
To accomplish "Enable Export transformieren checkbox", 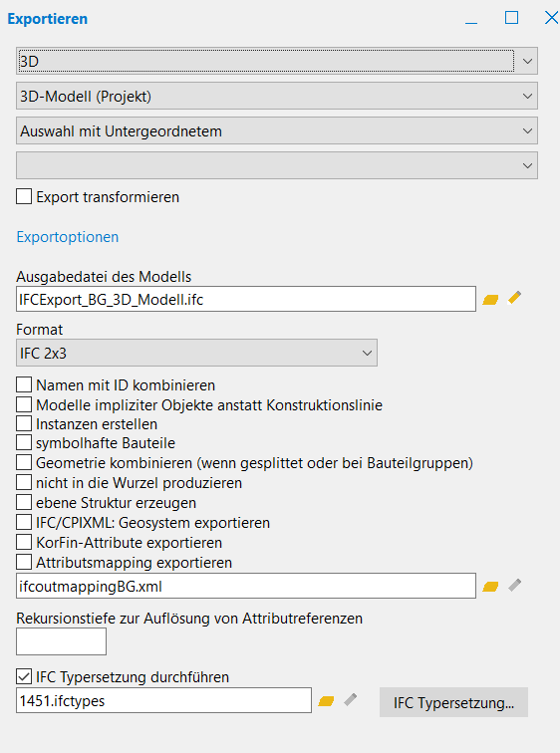I will 24,197.
